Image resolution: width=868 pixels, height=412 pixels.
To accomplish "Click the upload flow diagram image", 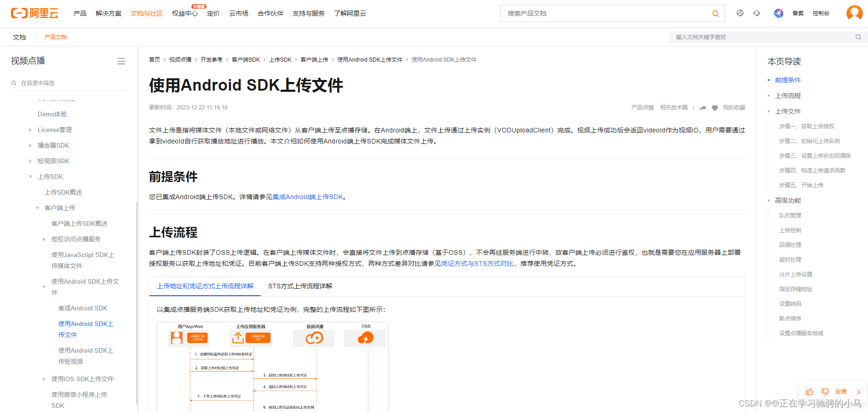I will [x=273, y=367].
